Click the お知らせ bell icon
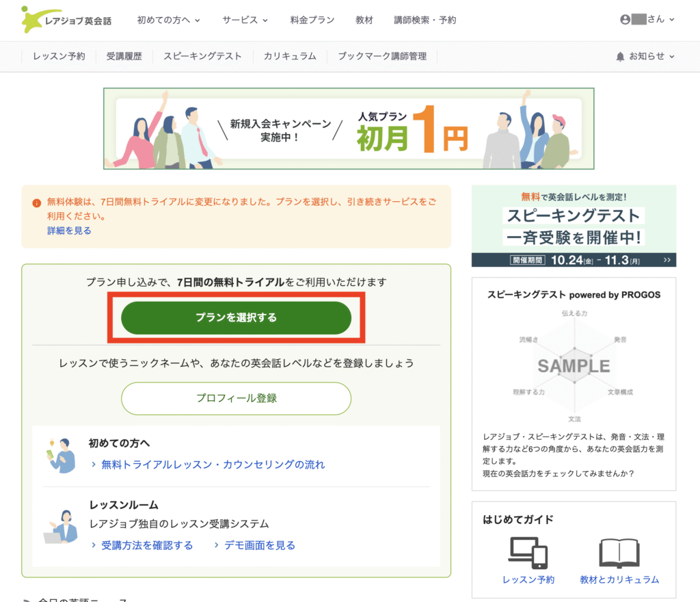The height and width of the screenshot is (602, 700). [x=620, y=56]
